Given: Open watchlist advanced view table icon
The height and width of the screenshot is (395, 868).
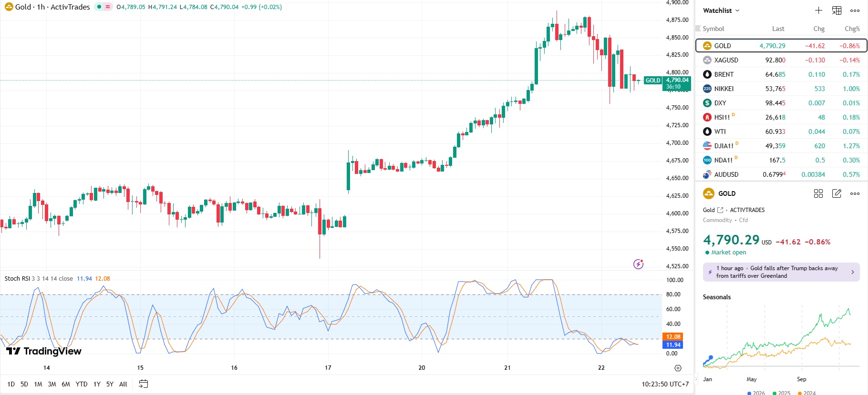Looking at the screenshot, I should tap(837, 10).
